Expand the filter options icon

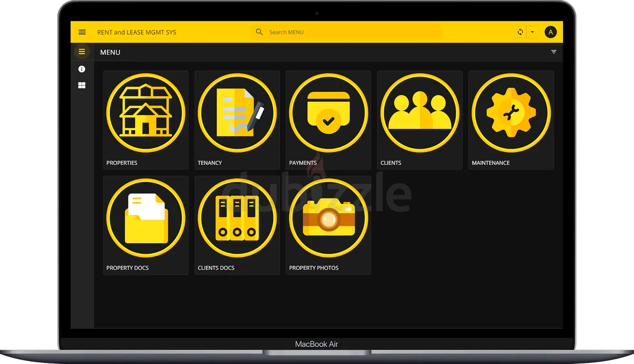[554, 52]
